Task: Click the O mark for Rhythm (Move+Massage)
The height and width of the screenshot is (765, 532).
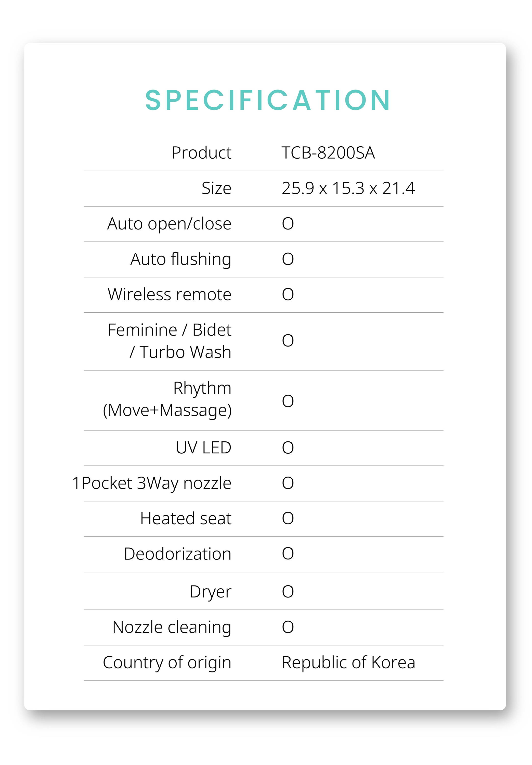Action: [x=288, y=401]
